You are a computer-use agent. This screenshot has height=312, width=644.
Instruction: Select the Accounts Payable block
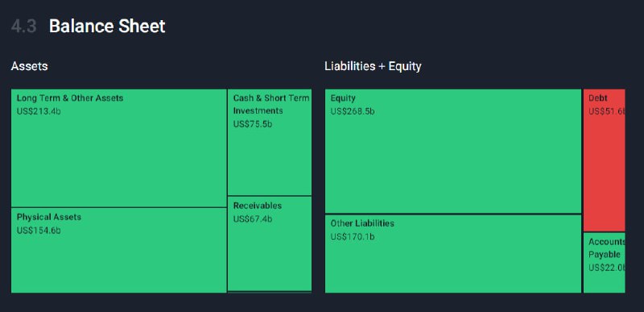coord(605,263)
